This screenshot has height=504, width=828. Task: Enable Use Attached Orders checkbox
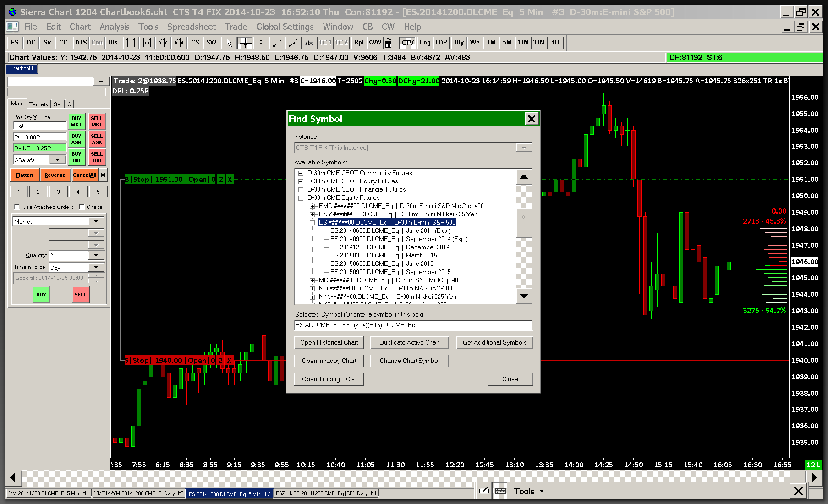(17, 207)
